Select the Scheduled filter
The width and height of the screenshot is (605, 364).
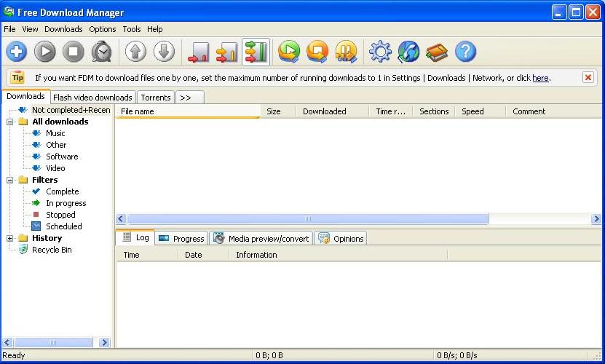tap(63, 226)
